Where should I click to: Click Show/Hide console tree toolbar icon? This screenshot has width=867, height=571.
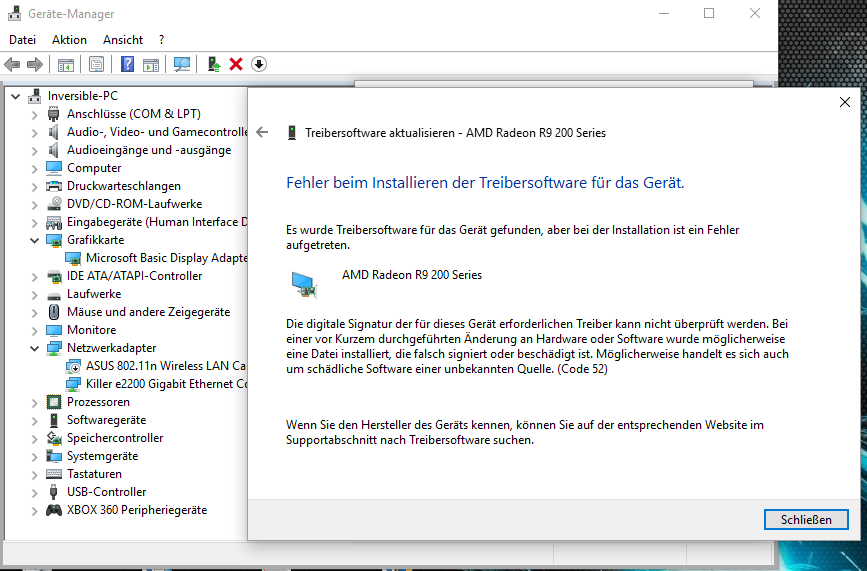[x=66, y=65]
